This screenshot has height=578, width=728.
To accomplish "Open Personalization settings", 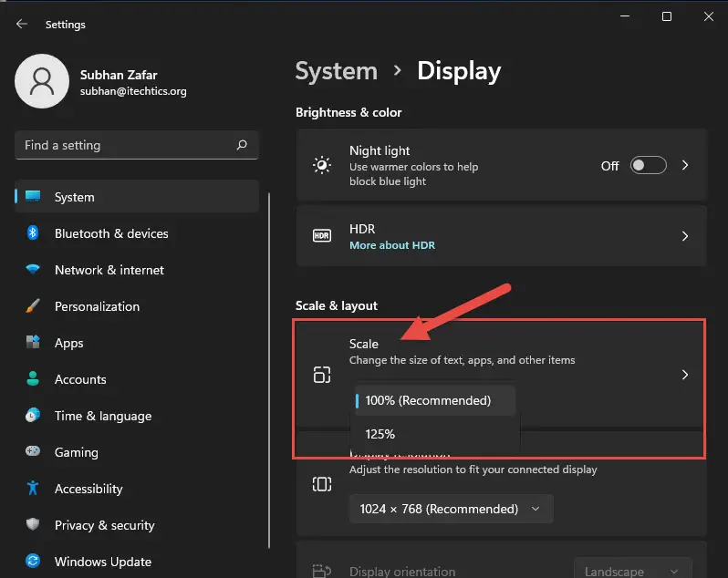I will [137, 306].
